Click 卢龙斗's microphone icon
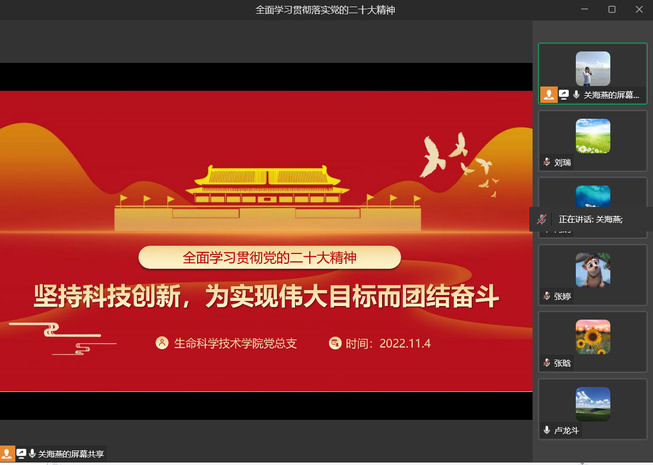This screenshot has height=465, width=653. 547,430
